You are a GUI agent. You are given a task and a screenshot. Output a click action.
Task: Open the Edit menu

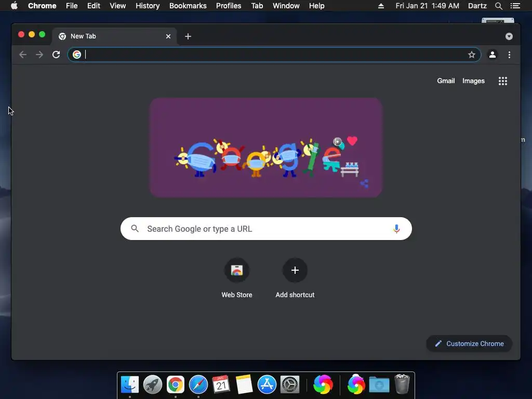click(94, 6)
